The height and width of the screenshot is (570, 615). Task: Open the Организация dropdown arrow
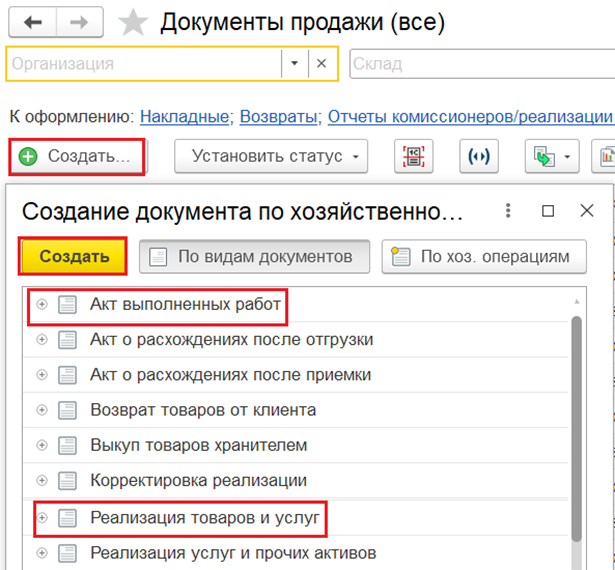295,64
